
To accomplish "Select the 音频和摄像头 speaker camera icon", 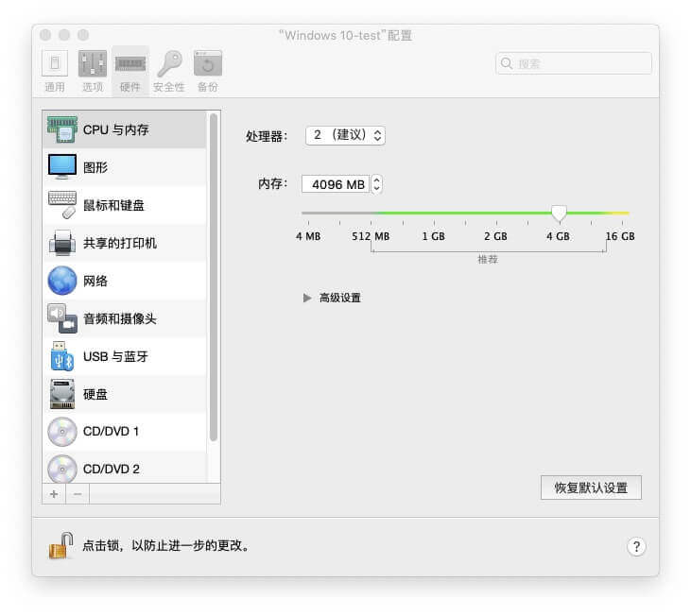I will pos(62,318).
